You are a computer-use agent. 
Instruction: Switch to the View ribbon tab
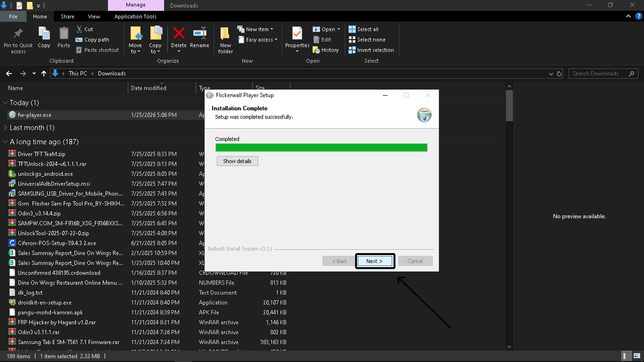pos(94,16)
